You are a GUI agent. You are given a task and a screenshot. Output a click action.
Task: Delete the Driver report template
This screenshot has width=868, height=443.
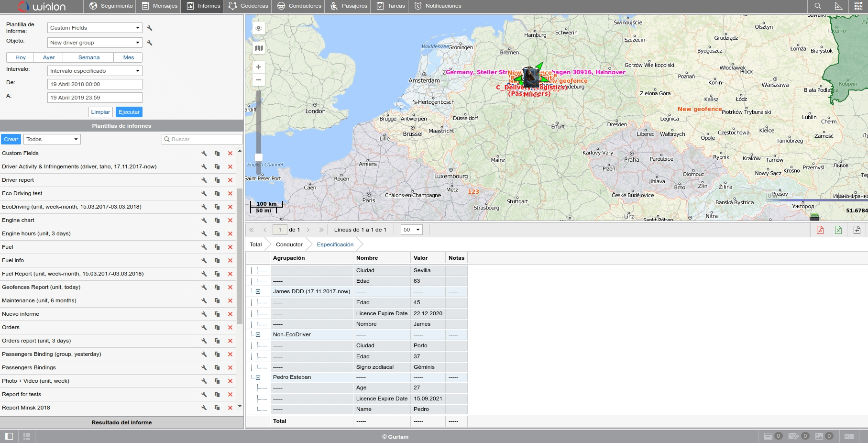click(x=230, y=180)
